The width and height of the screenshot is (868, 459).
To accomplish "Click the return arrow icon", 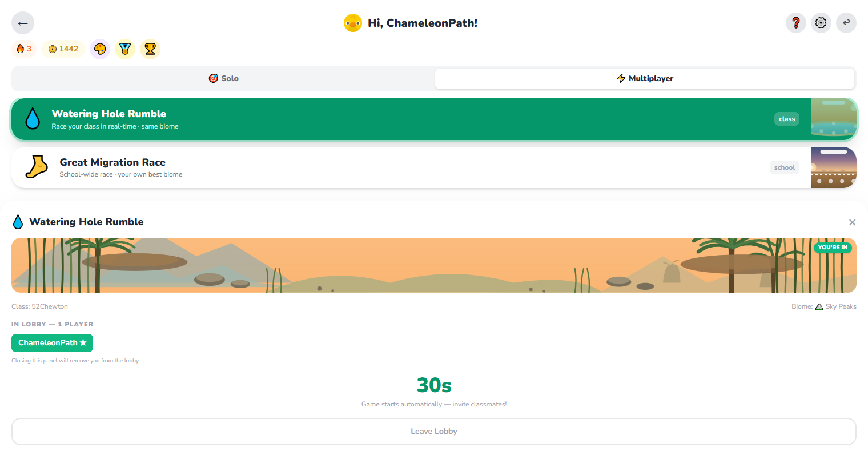I will click(846, 23).
